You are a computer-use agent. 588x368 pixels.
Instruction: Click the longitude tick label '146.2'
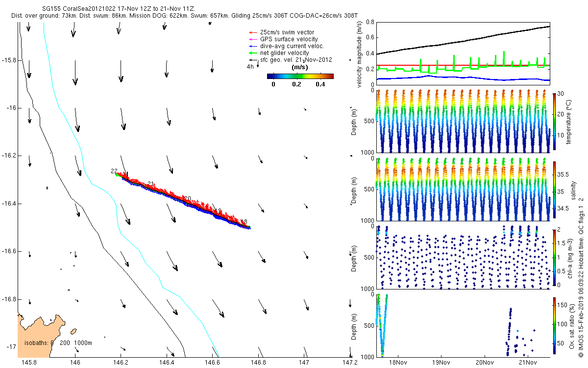click(121, 362)
